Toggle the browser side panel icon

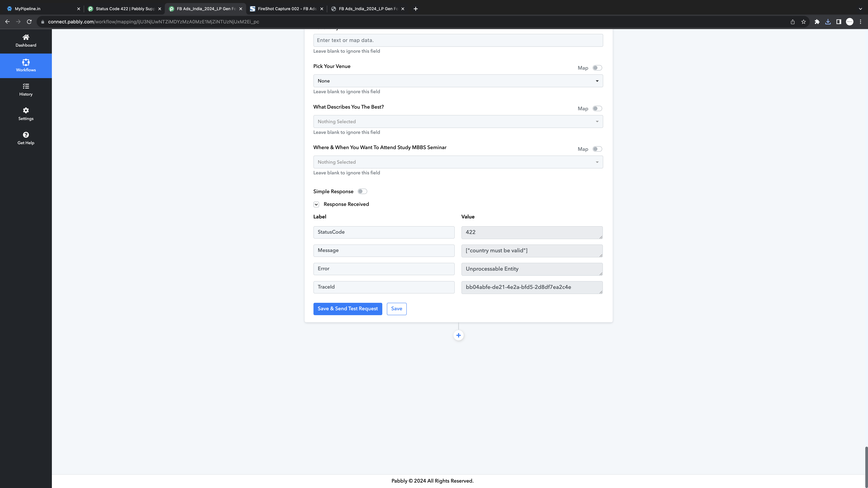[x=838, y=22]
